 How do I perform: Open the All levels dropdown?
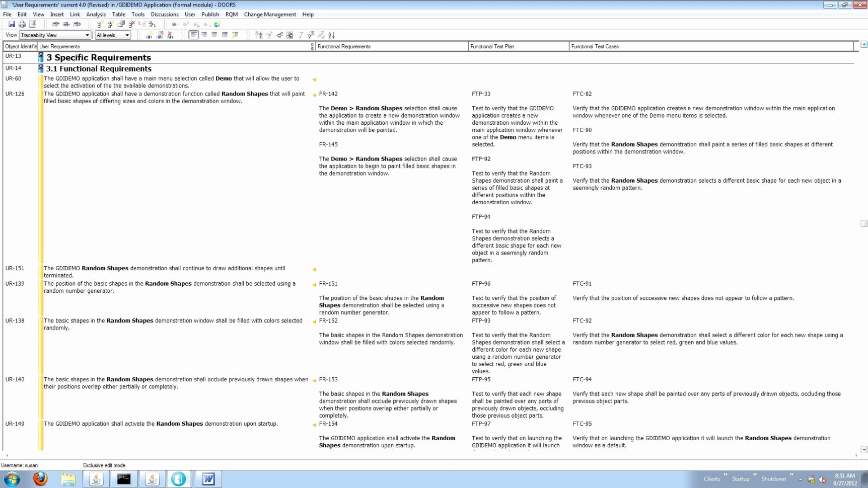coord(126,35)
